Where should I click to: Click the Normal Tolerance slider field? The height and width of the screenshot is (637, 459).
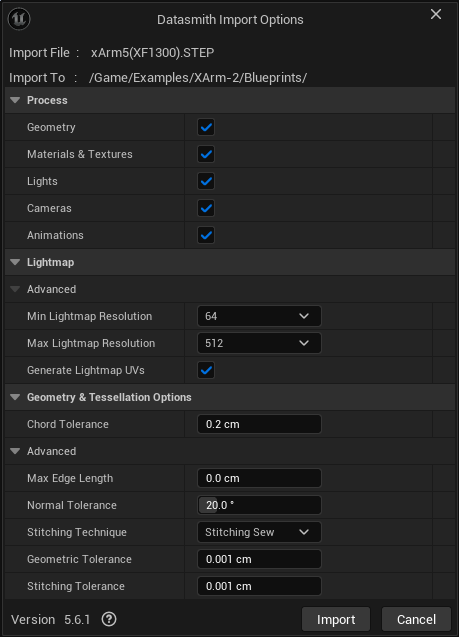click(259, 505)
